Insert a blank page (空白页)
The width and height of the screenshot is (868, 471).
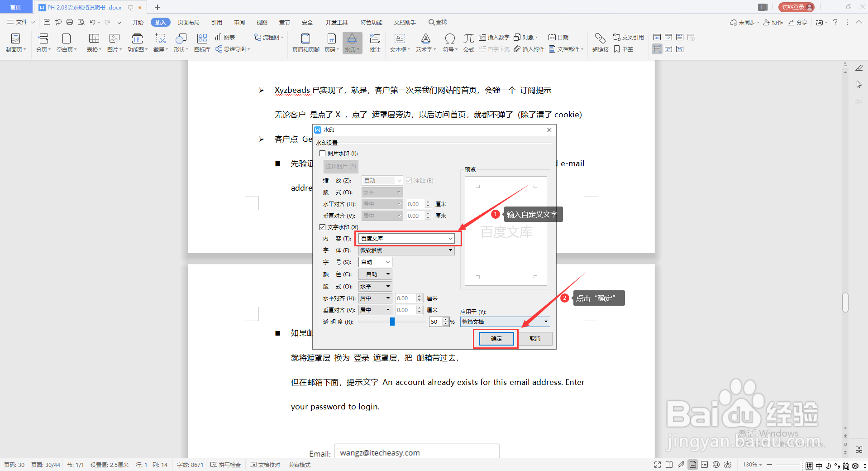pos(67,43)
